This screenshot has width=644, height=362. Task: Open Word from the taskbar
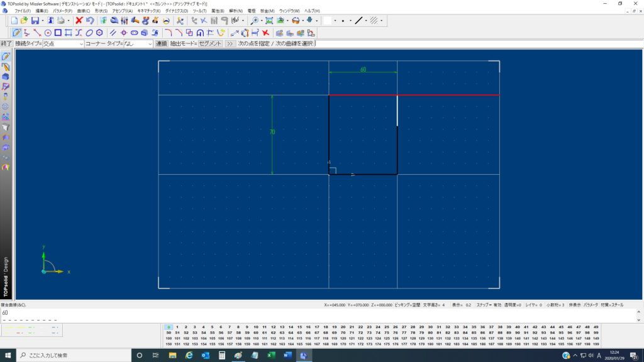(x=287, y=356)
